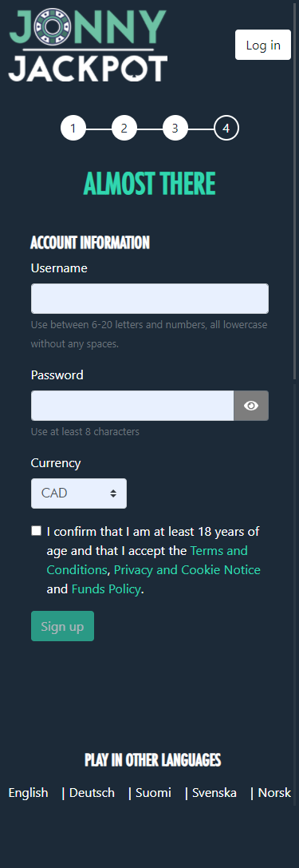Go to registration step 3 circle
The height and width of the screenshot is (868, 299).
point(175,129)
